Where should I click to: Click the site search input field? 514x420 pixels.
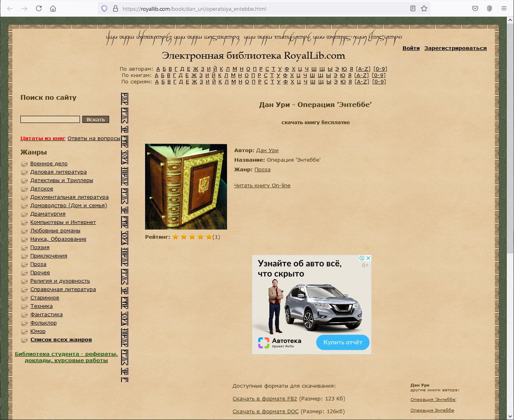pos(50,119)
